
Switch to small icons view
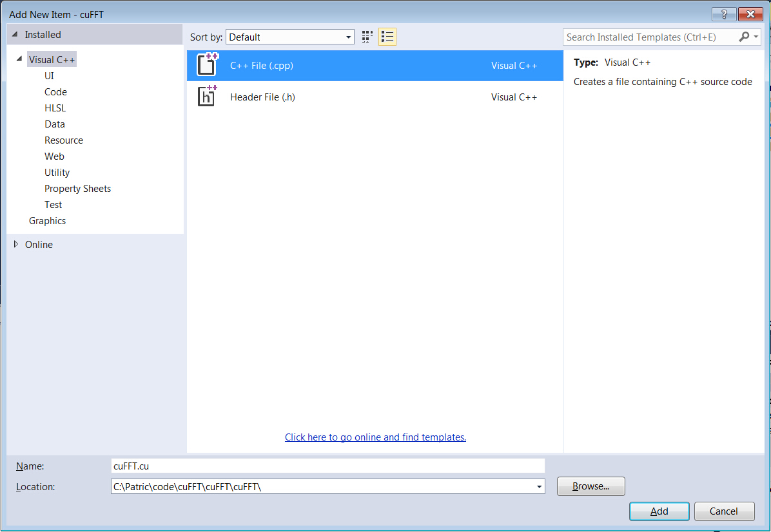(x=367, y=37)
